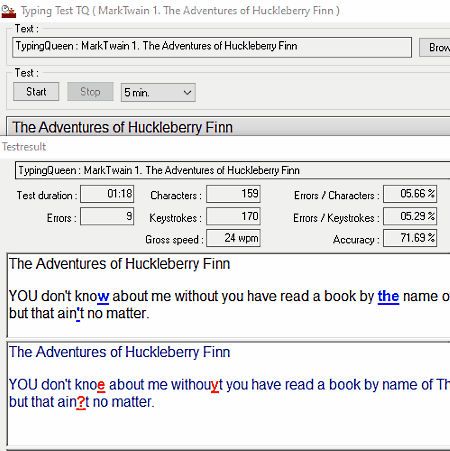Click the Testresult text name field
This screenshot has height=451, width=450.
click(x=233, y=171)
